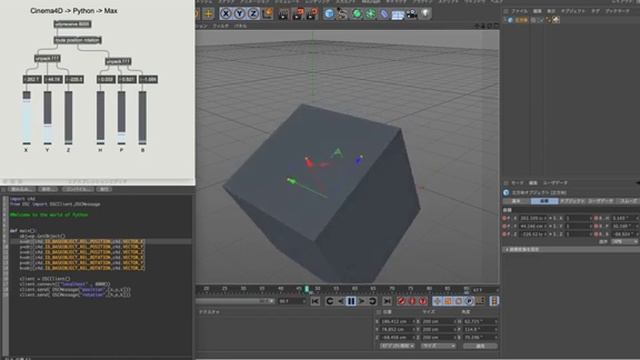Toggle the Z axis lock
Viewport: 640px width, 360px height.
pos(253,13)
